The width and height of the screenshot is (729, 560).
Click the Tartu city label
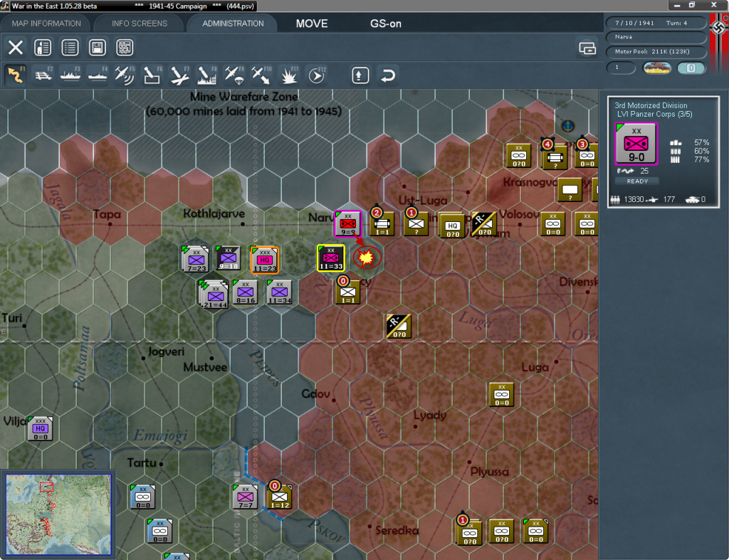142,463
